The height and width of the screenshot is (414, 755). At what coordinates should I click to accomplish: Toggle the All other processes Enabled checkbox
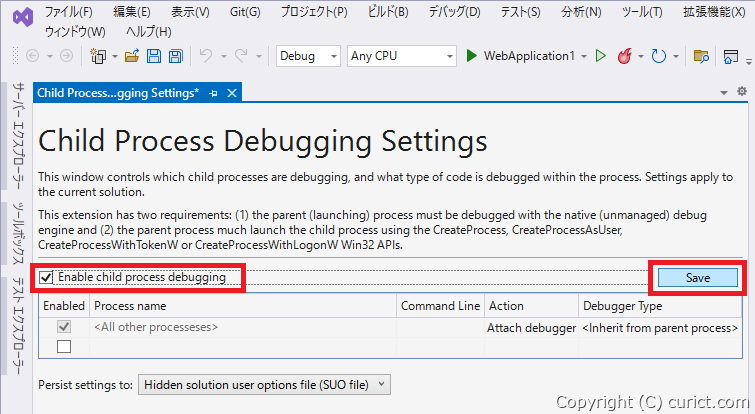tap(64, 327)
